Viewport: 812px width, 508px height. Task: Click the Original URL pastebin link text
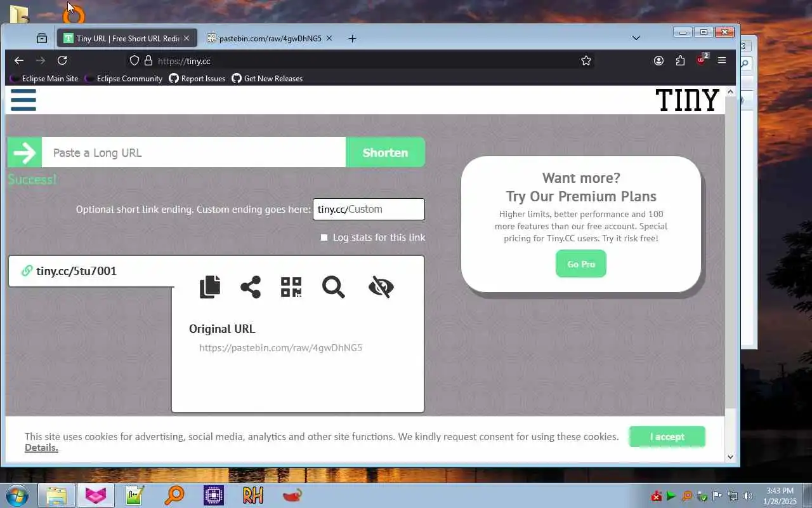tap(280, 348)
